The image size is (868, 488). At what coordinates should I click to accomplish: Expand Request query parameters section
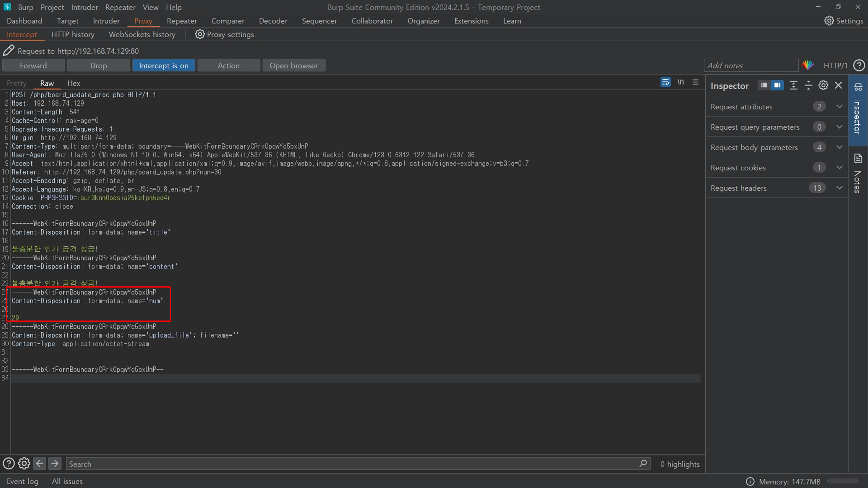tap(777, 127)
